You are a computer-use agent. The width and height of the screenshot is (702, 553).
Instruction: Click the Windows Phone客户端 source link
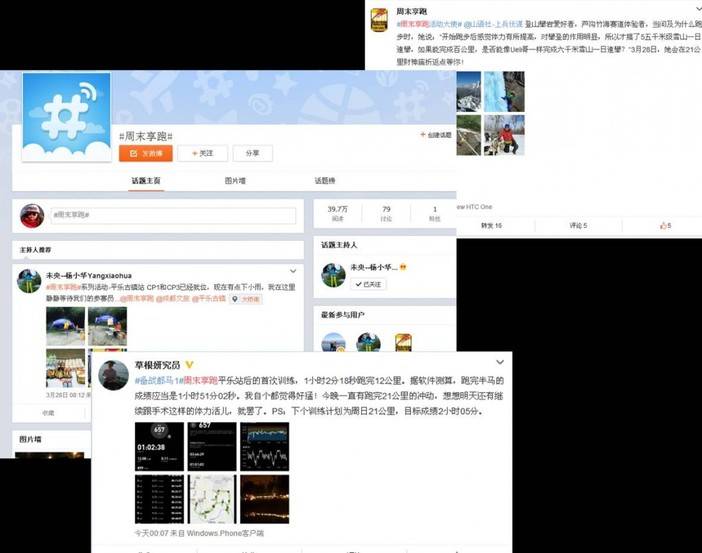coord(225,533)
